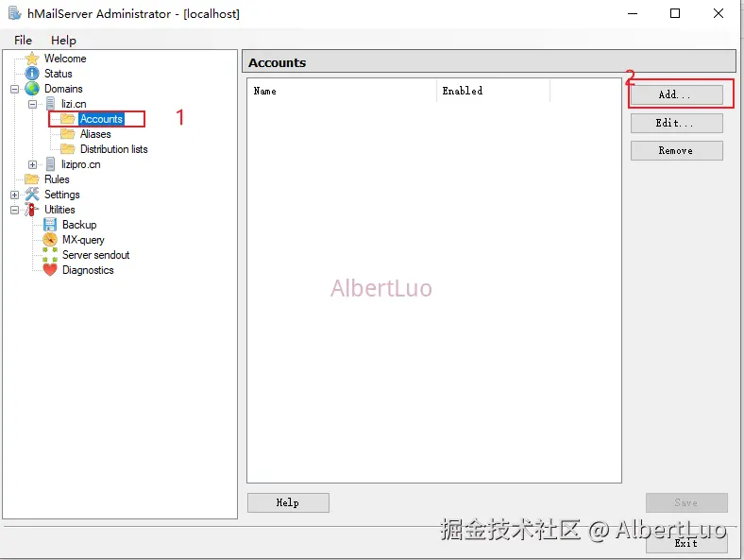The image size is (744, 560).
Task: Select the Distribution lists tree item
Action: pos(114,149)
